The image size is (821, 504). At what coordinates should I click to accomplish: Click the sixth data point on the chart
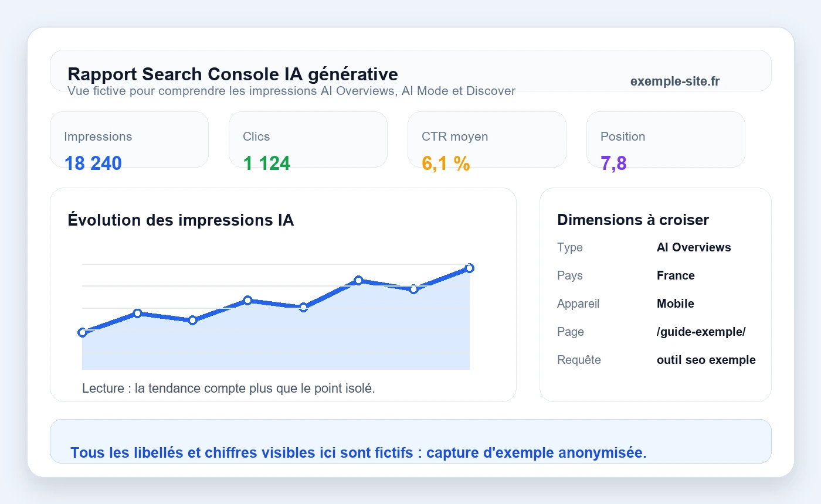coord(358,280)
